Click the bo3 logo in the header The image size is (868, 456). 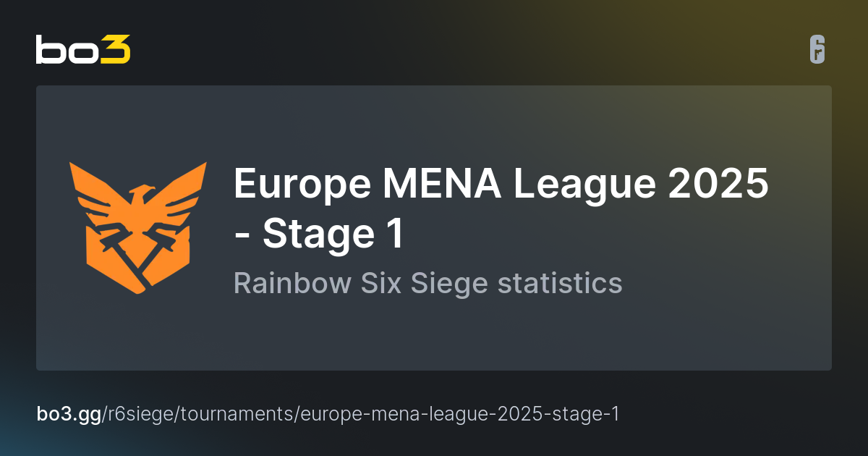coord(83,50)
